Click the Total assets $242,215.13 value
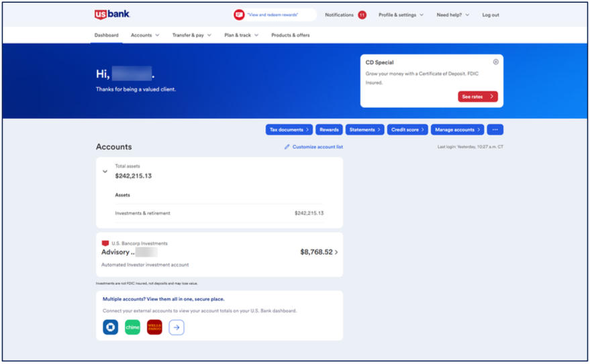The image size is (590, 364). (x=133, y=176)
